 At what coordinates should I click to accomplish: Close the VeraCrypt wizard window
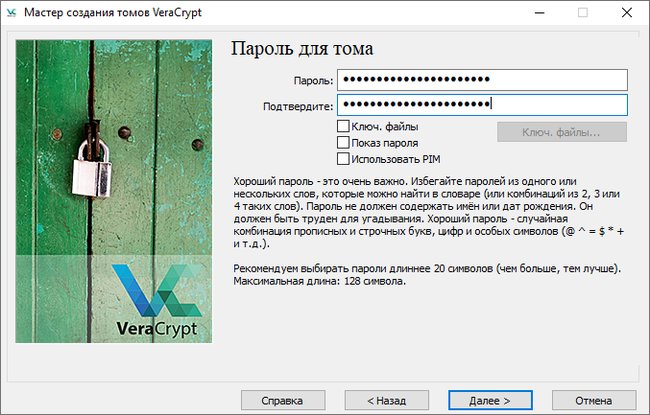click(627, 13)
